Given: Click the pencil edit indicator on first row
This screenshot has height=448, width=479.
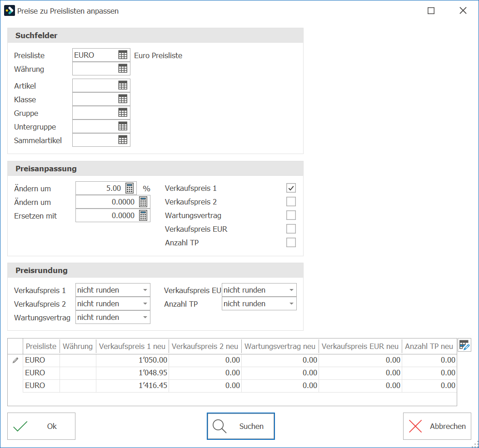Looking at the screenshot, I should click(15, 360).
